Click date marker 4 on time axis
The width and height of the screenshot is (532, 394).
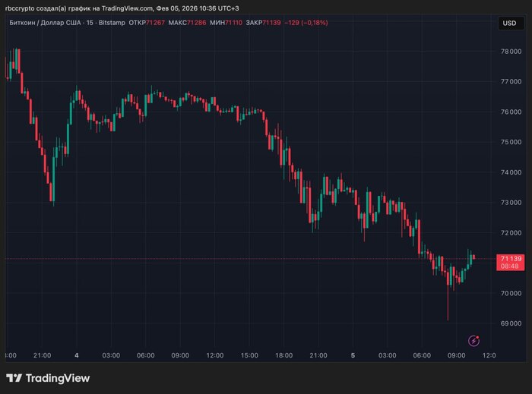[x=77, y=355]
